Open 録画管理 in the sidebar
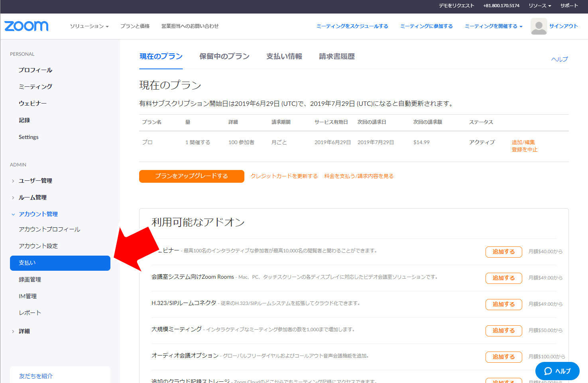 pos(30,280)
